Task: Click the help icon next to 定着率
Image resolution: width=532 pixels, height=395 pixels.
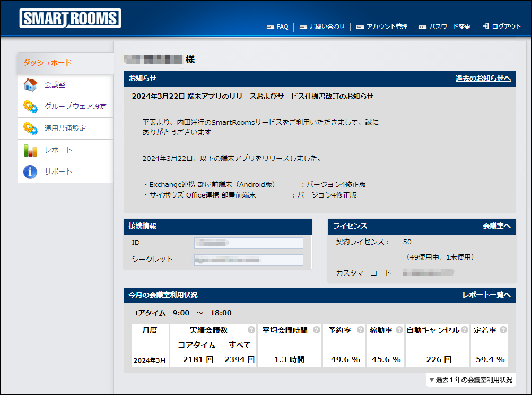Action: click(x=503, y=330)
